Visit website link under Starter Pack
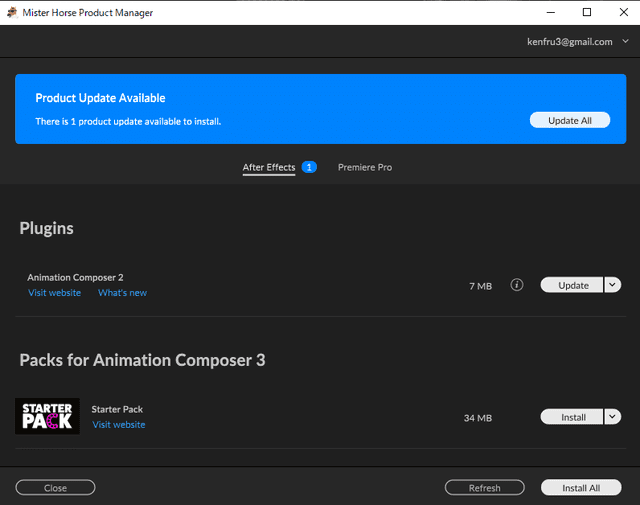The height and width of the screenshot is (505, 640). click(119, 425)
